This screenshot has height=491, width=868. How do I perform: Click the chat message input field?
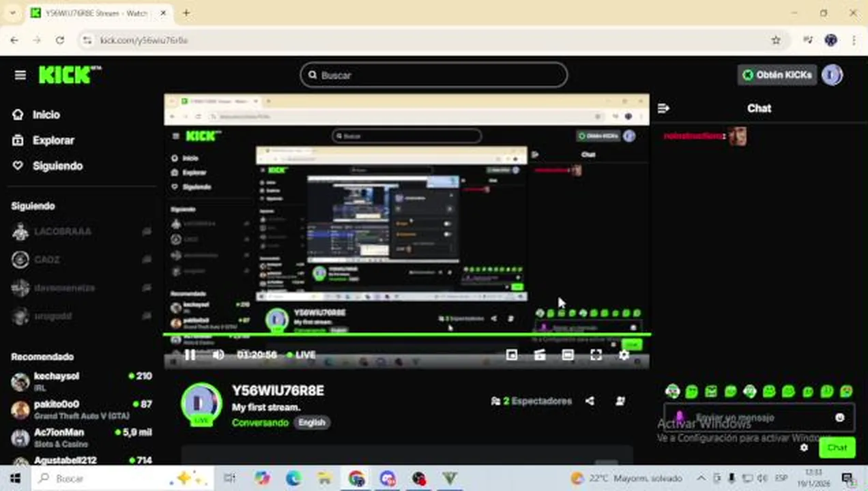pos(759,417)
